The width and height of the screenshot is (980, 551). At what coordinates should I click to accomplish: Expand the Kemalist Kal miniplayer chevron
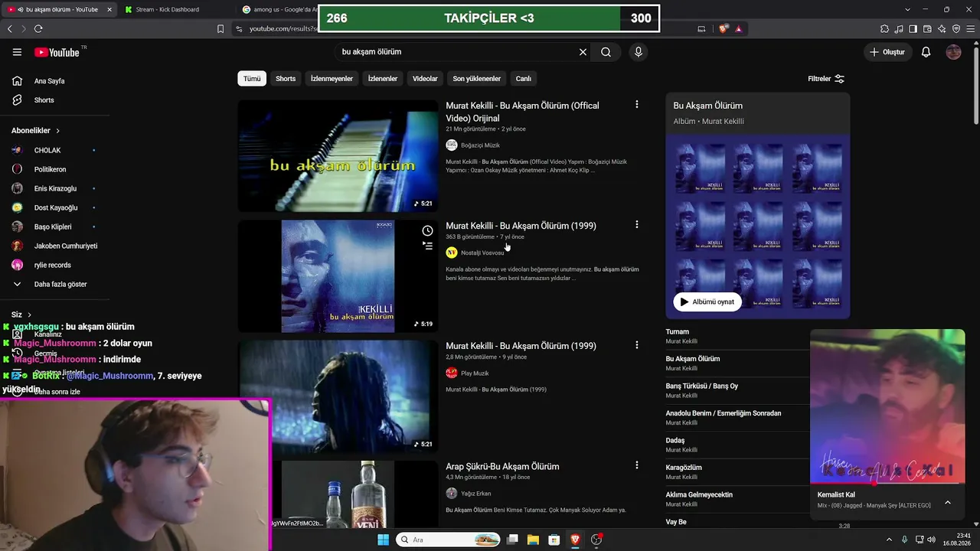click(948, 502)
